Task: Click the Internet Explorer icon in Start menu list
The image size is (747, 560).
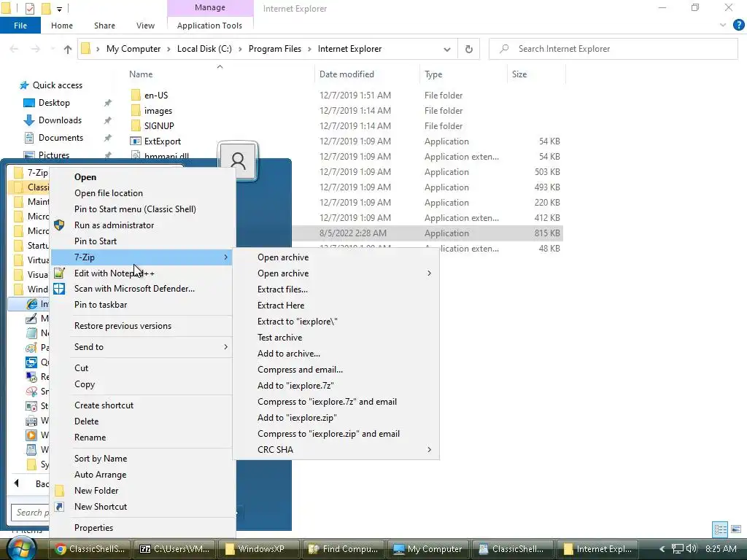Action: tap(32, 304)
